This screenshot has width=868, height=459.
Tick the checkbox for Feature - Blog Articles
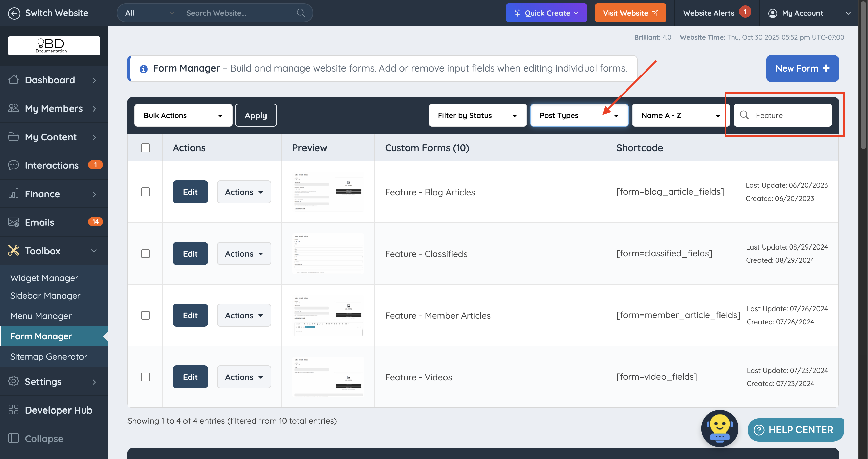click(x=145, y=192)
